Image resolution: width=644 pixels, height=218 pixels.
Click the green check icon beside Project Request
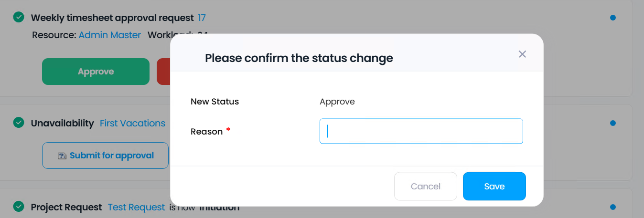(19, 207)
